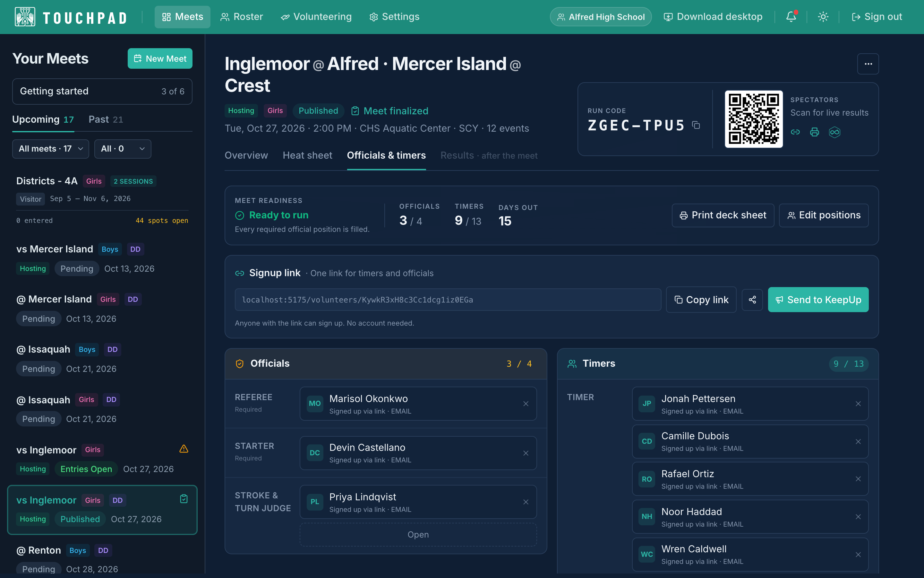924x578 pixels.
Task: Click the warning icon on vs Inglemoor meet
Action: 184,449
